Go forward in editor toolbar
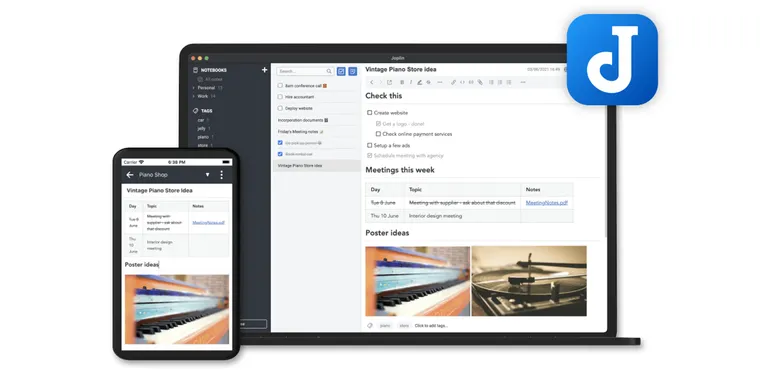 click(x=380, y=82)
